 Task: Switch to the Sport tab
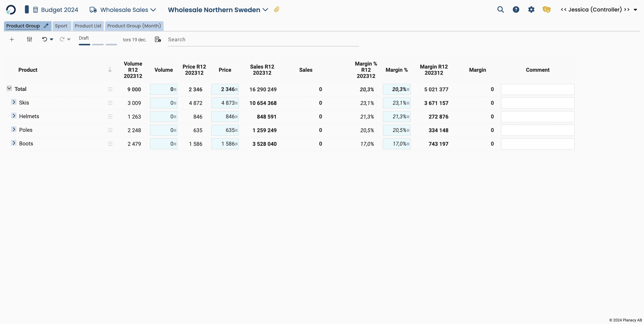(x=61, y=26)
